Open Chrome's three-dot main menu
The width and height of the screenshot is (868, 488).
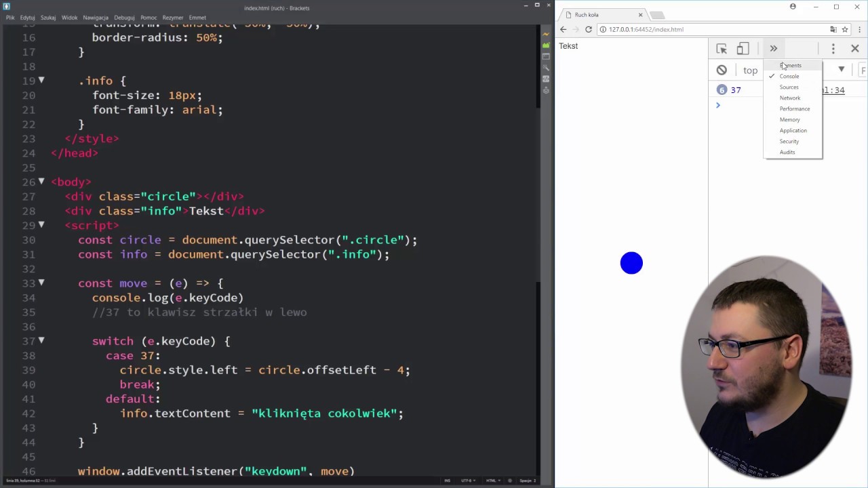click(x=860, y=29)
